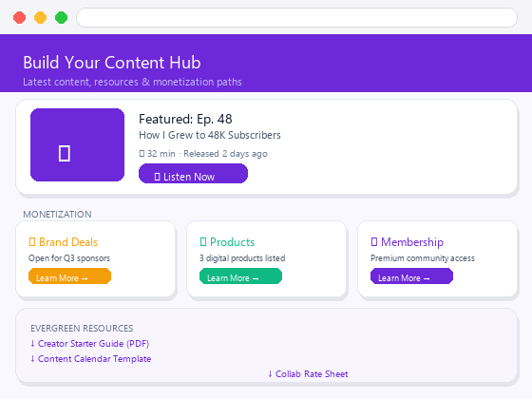Download the Creator Starter Guide (PDF)
This screenshot has width=532, height=399.
90,344
